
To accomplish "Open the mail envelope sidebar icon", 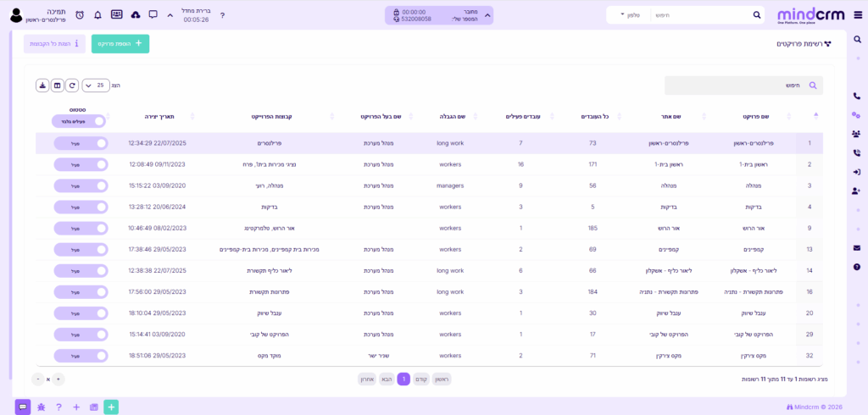I will pyautogui.click(x=857, y=248).
